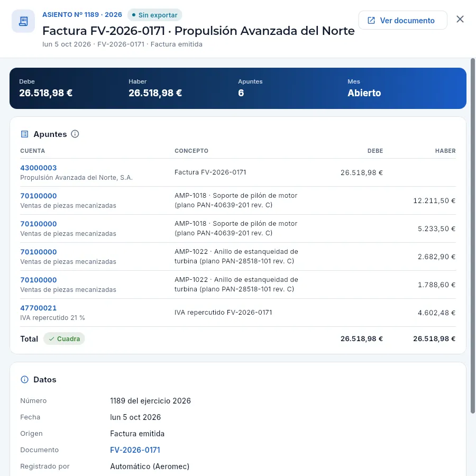The width and height of the screenshot is (476, 476).
Task: Click the external link icon in Ver documento
Action: pos(371,20)
